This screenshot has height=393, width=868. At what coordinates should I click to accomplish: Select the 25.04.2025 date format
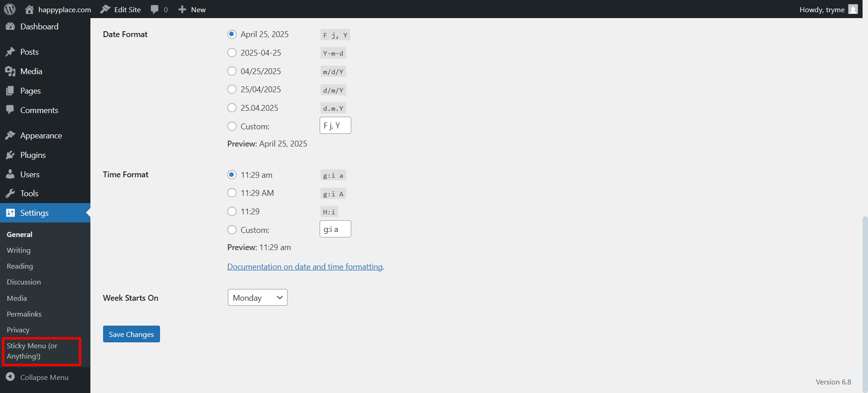pos(232,108)
